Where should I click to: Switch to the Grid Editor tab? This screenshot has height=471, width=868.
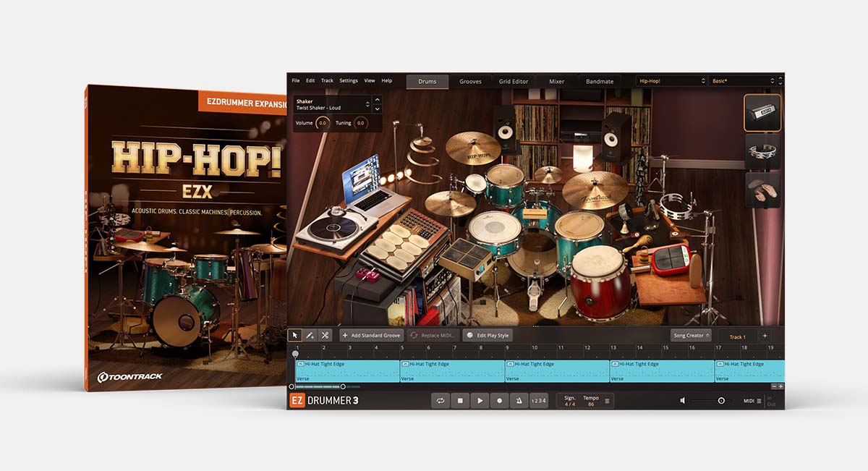pos(514,82)
